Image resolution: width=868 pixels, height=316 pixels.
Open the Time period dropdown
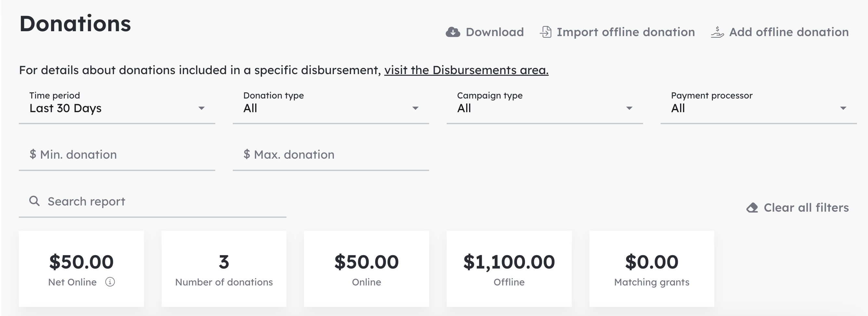tap(117, 105)
